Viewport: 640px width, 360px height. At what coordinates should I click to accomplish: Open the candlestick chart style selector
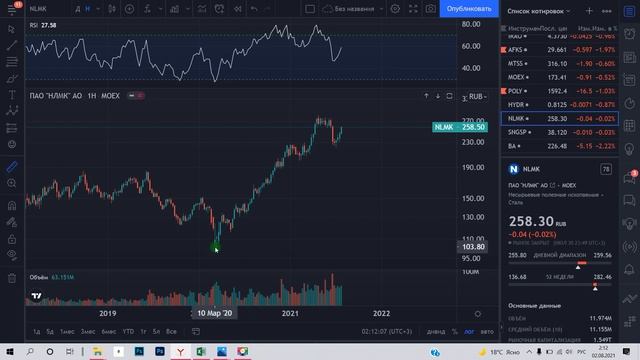point(111,9)
